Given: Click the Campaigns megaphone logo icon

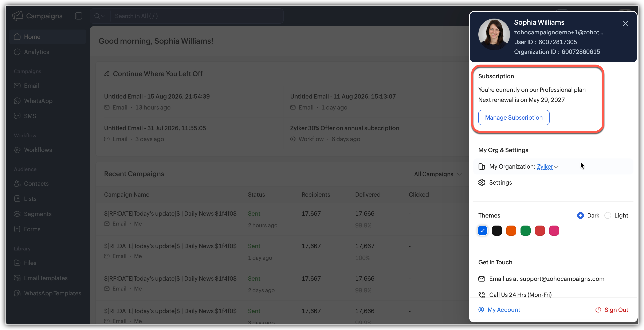Looking at the screenshot, I should pos(17,16).
